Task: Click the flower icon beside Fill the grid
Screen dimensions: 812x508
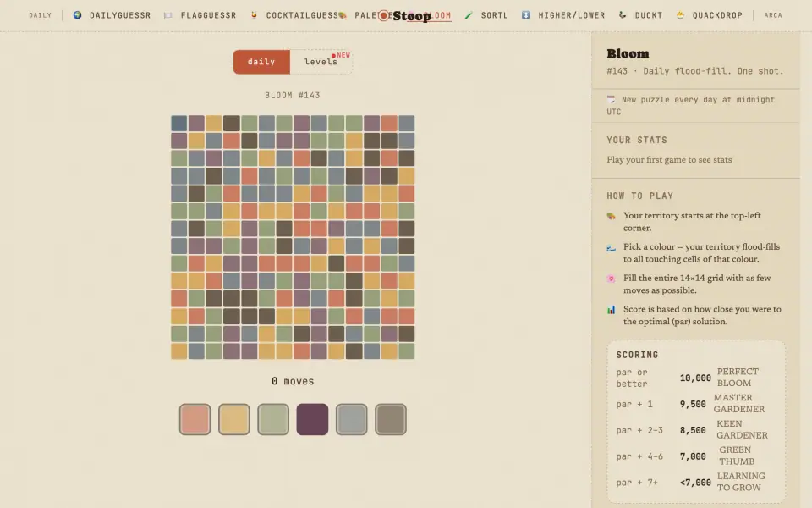Action: (611, 279)
